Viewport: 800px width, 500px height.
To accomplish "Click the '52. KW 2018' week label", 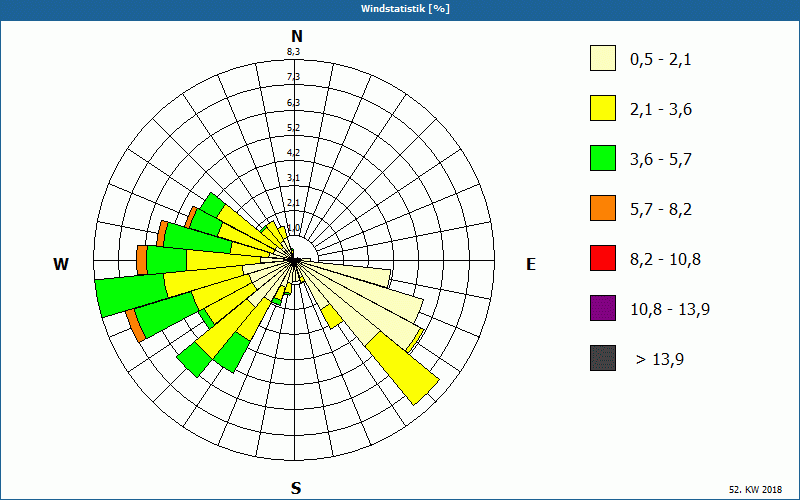I will [755, 489].
